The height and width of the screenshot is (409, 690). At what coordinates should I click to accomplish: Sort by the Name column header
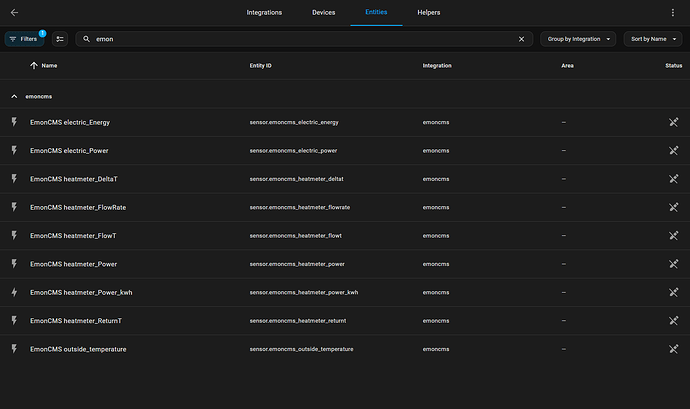[49, 66]
